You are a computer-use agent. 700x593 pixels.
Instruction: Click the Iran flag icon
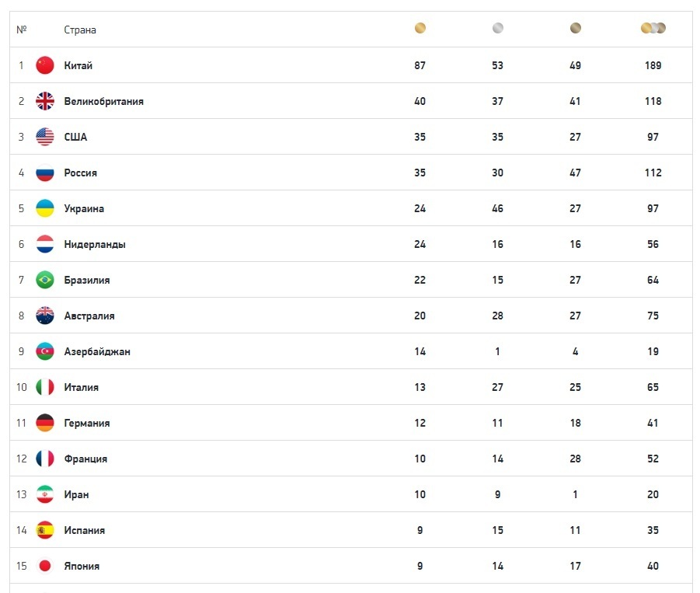[45, 494]
